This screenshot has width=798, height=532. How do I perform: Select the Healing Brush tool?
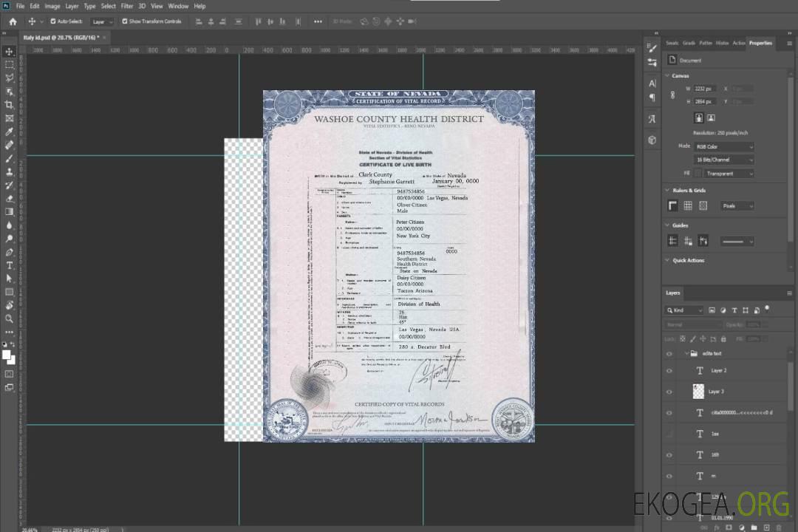point(9,145)
